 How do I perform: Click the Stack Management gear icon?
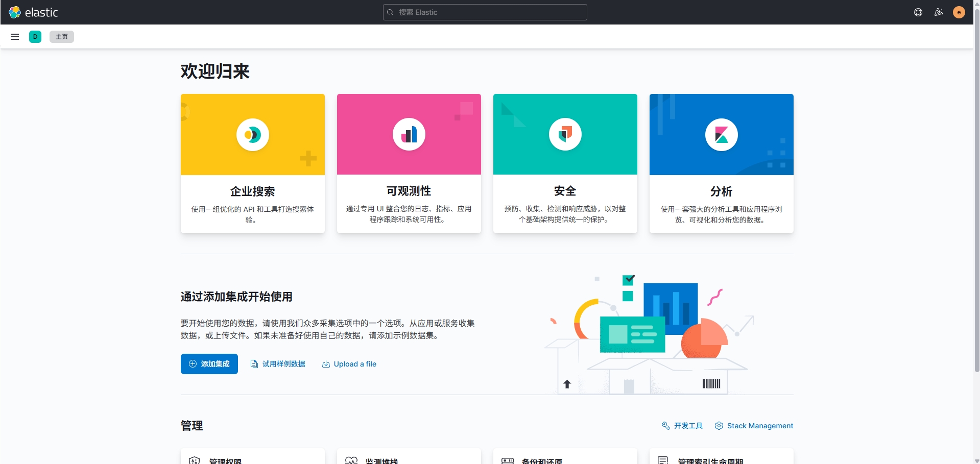pyautogui.click(x=719, y=425)
